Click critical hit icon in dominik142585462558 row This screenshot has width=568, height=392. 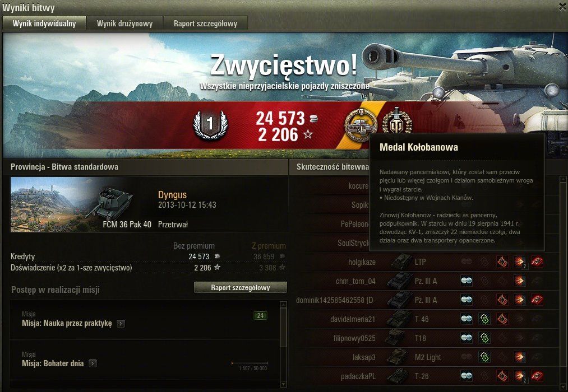pyautogui.click(x=502, y=300)
